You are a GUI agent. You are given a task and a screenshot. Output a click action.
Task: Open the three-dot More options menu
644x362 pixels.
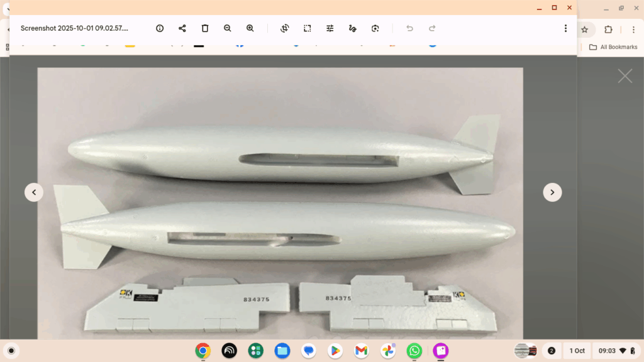565,28
